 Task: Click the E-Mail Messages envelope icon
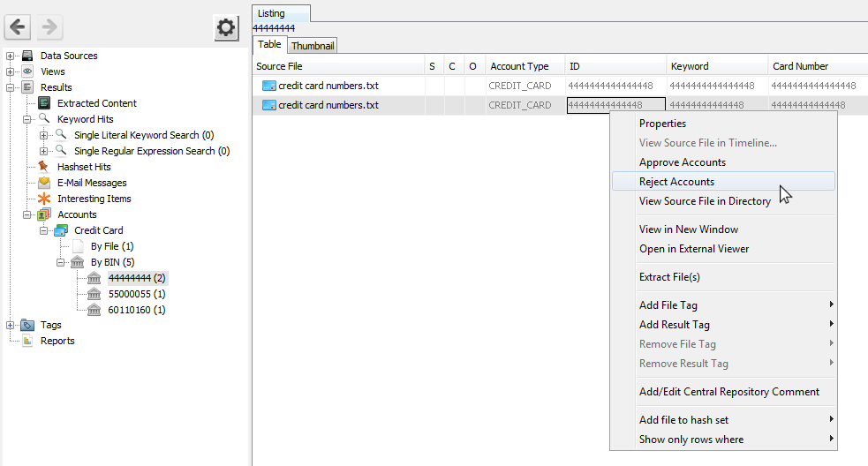pyautogui.click(x=43, y=183)
